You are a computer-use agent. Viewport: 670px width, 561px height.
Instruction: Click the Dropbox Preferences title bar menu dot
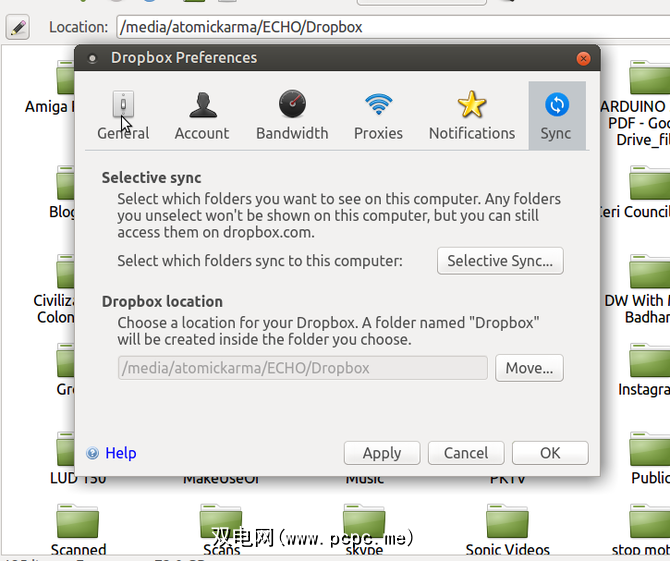(92, 58)
